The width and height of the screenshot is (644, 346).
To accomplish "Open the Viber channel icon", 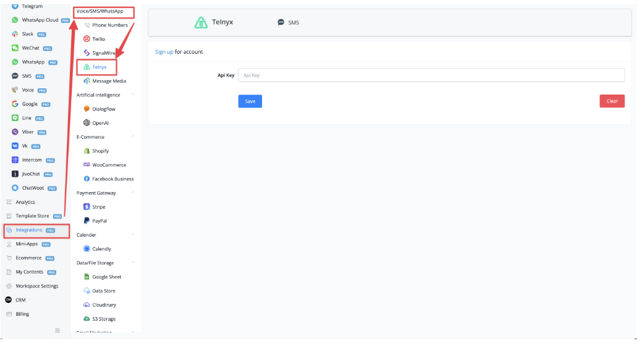I will [x=15, y=132].
